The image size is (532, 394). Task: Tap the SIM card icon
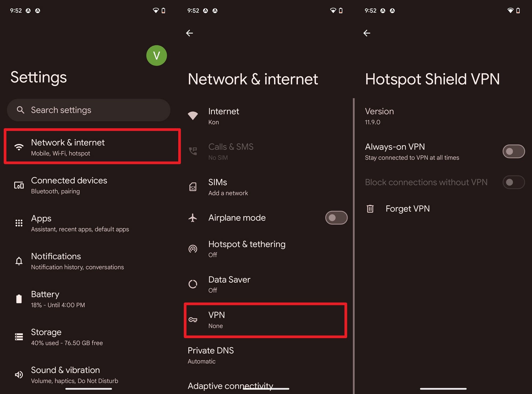coord(193,187)
